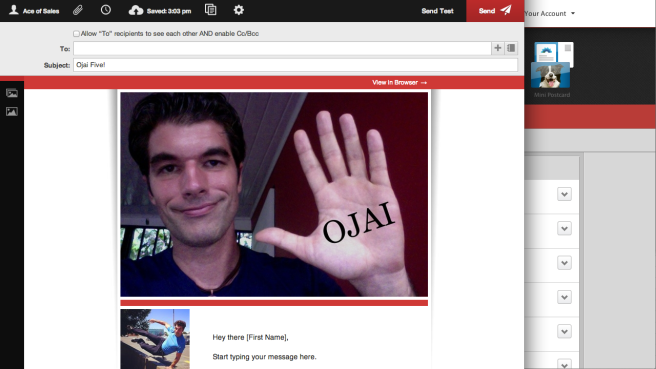Click the Send Test option
The image size is (656, 369).
(x=437, y=11)
